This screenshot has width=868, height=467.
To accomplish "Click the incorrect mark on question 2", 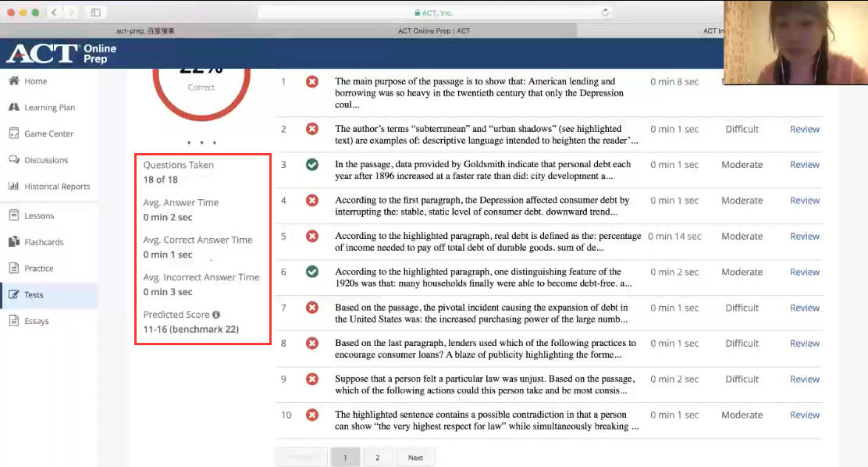I will 312,129.
